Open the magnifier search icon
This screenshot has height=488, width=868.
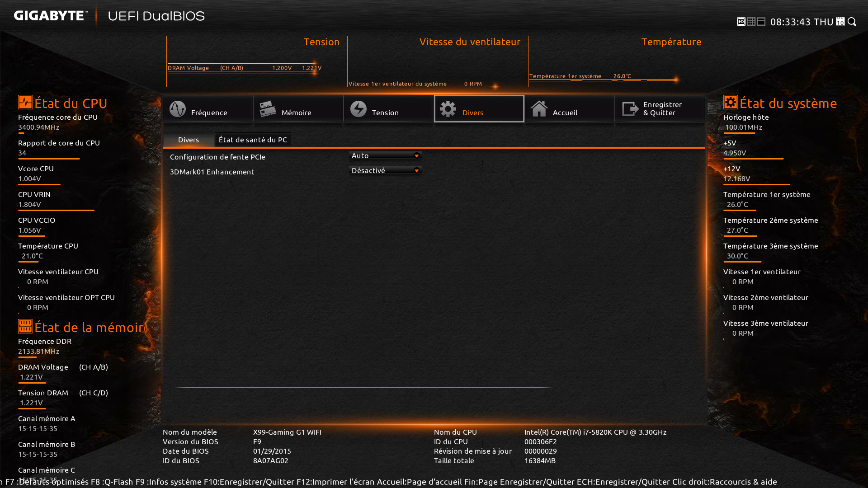[852, 22]
